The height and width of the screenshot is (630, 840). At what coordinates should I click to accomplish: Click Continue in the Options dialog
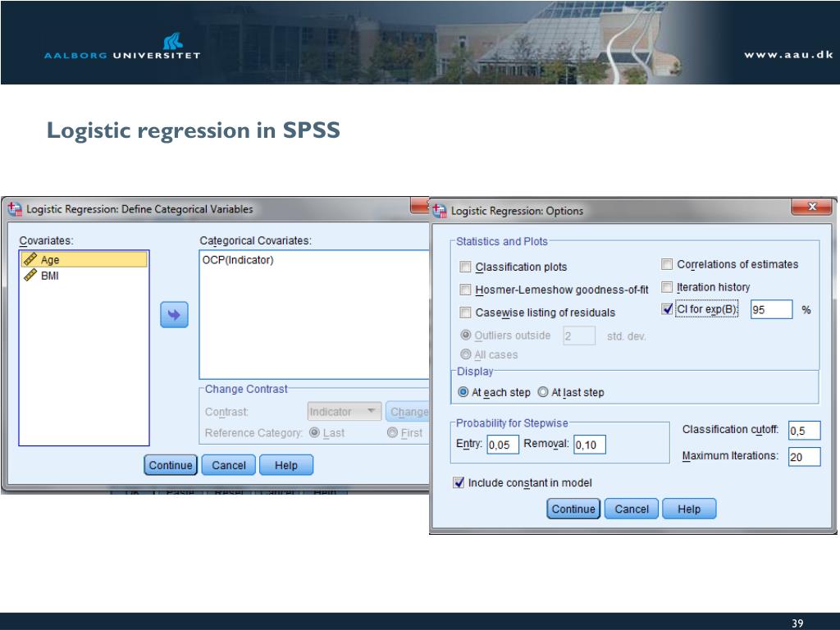(573, 509)
